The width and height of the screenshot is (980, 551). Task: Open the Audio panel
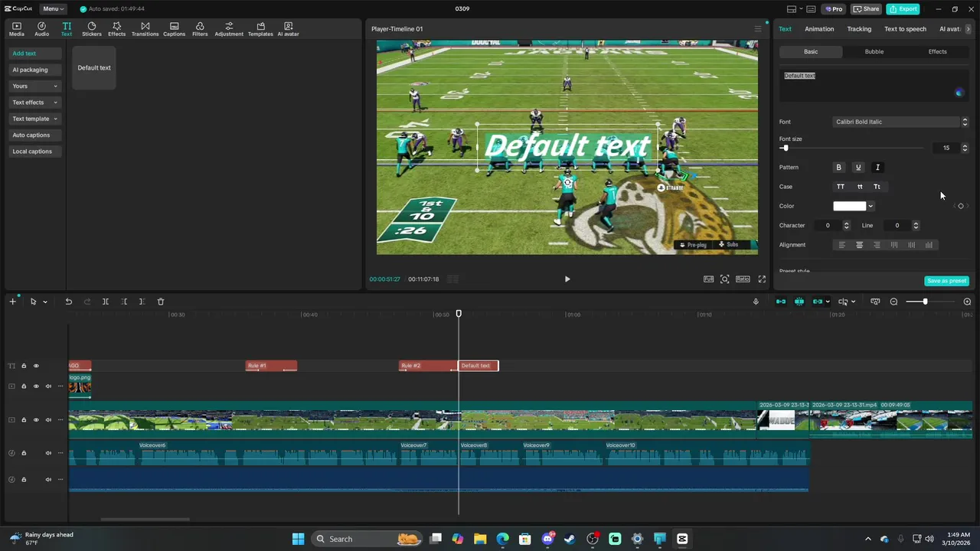click(x=41, y=29)
